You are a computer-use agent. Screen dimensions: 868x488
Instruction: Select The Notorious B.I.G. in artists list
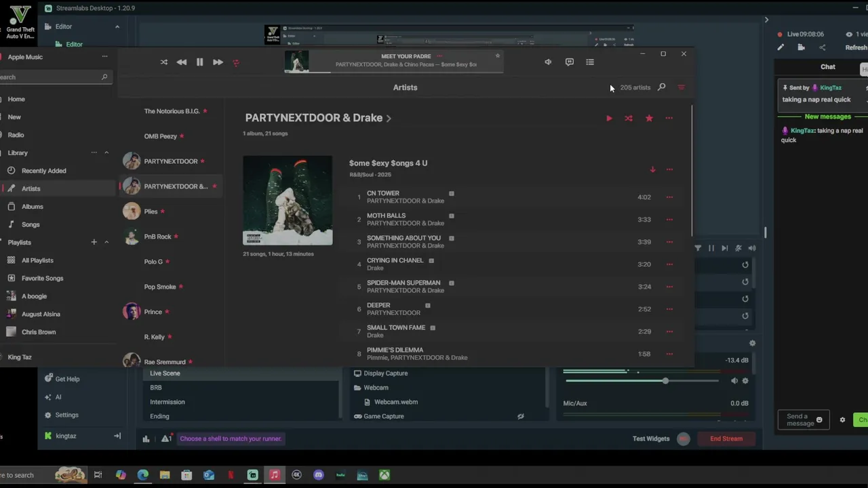tap(172, 111)
